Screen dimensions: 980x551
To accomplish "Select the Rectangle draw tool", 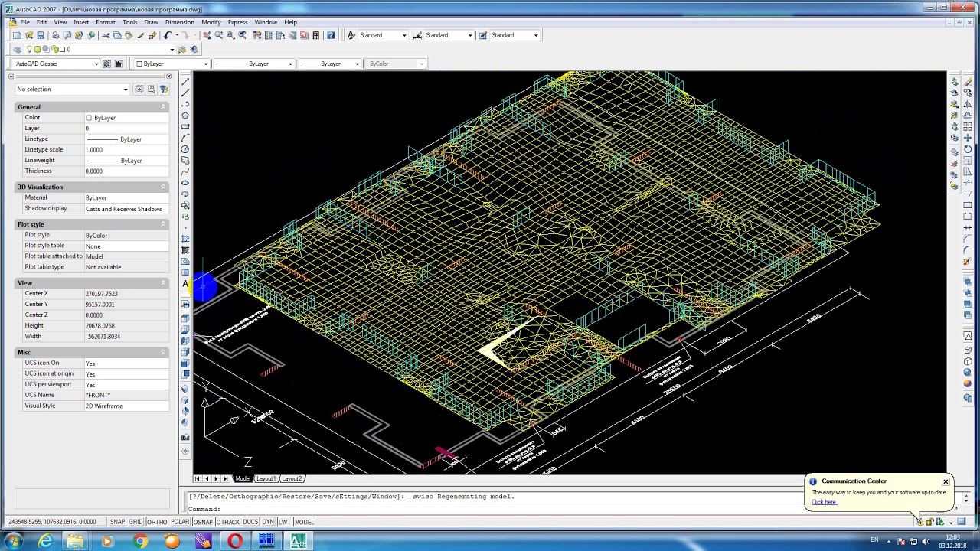I will [x=185, y=126].
